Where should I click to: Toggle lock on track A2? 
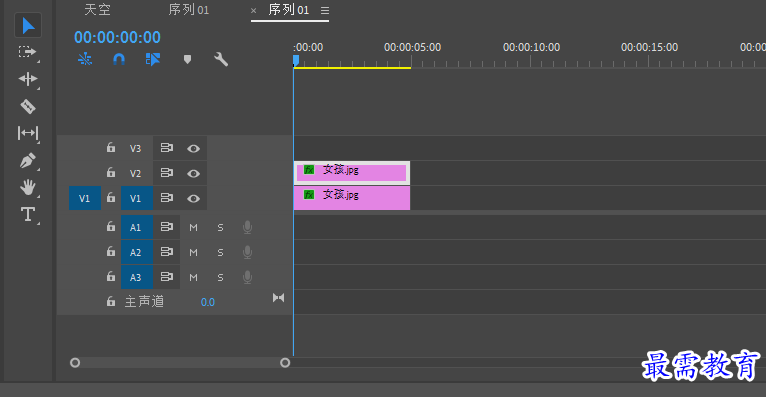pos(111,251)
